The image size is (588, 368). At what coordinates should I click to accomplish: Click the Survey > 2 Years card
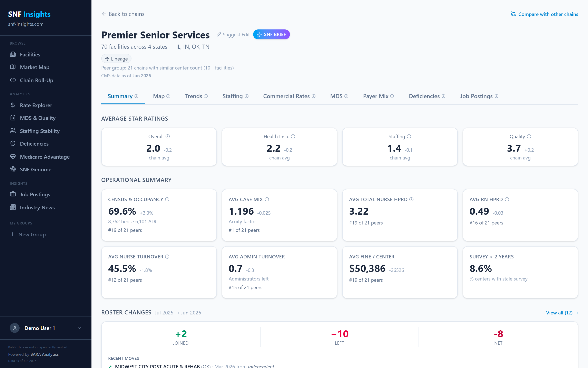tap(520, 272)
